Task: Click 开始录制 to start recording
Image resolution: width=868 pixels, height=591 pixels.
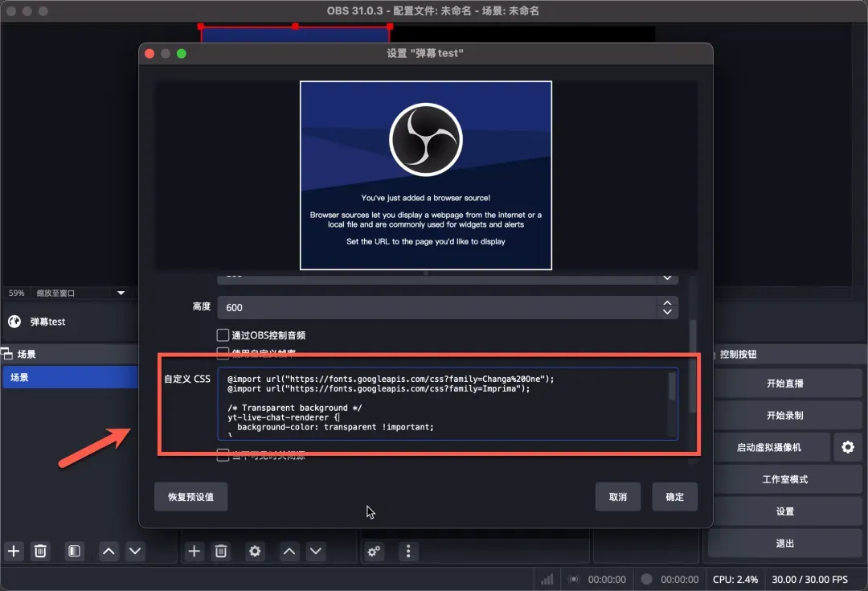Action: click(x=784, y=416)
